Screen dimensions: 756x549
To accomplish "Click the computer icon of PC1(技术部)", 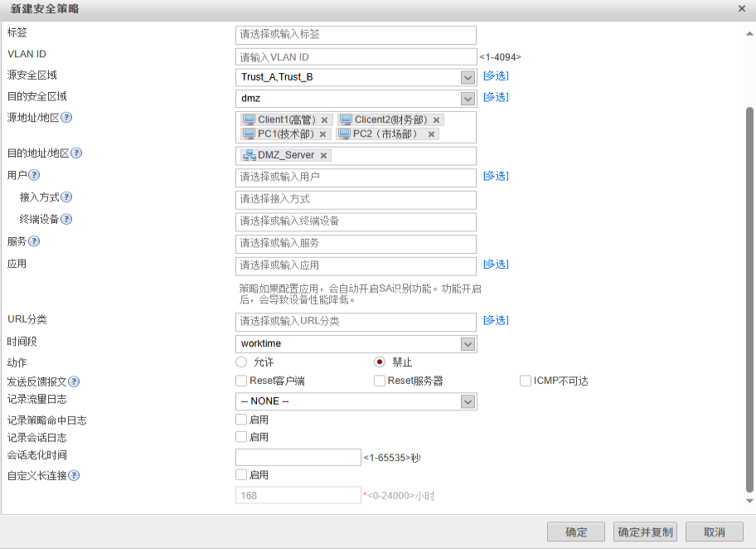I will point(249,134).
